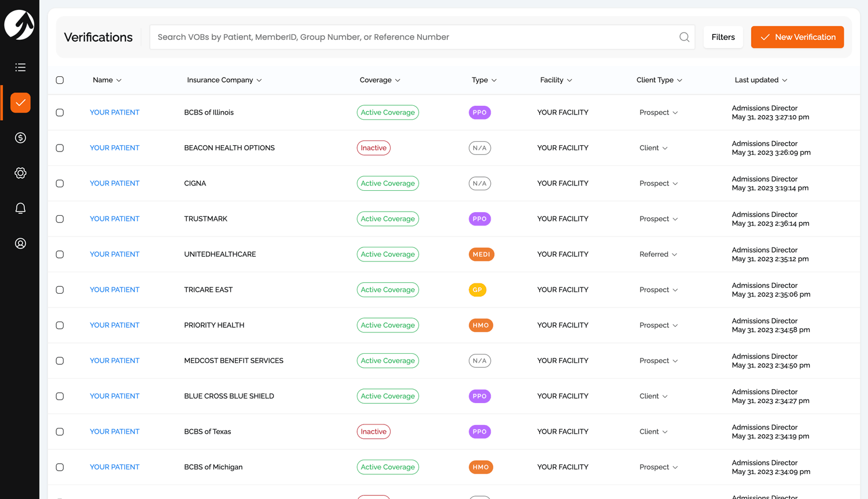Click the N/A badge for MEDCOST BENEFIT SERVICES
Viewport: 868px width, 499px height.
click(480, 361)
